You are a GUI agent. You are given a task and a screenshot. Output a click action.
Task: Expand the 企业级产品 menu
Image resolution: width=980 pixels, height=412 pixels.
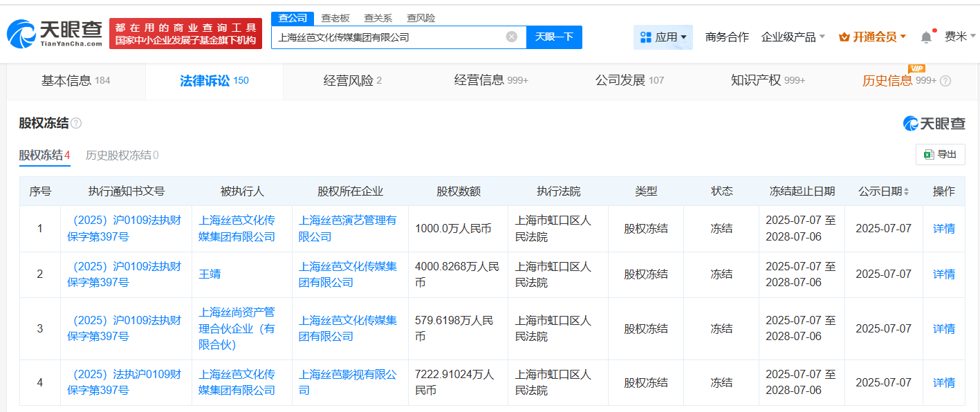(793, 37)
